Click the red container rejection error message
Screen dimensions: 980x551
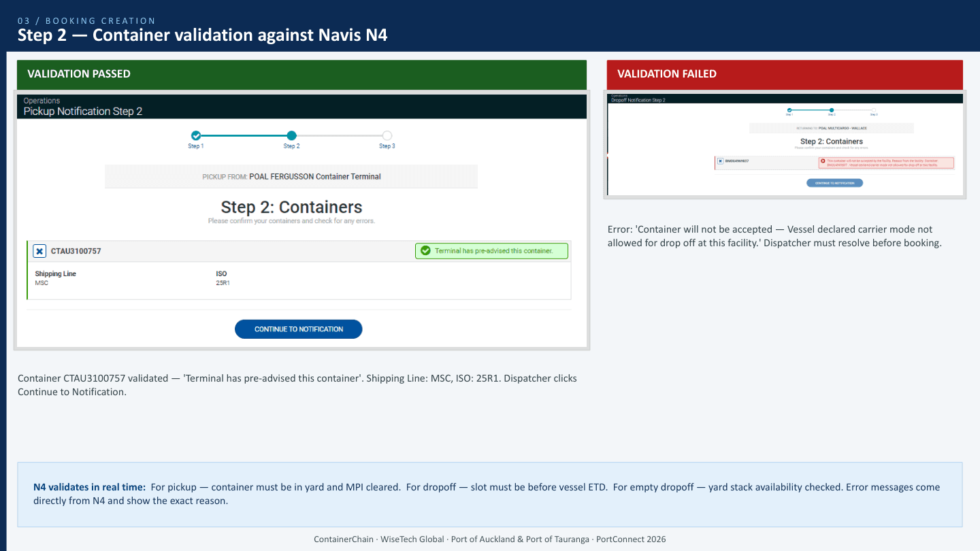(x=886, y=163)
